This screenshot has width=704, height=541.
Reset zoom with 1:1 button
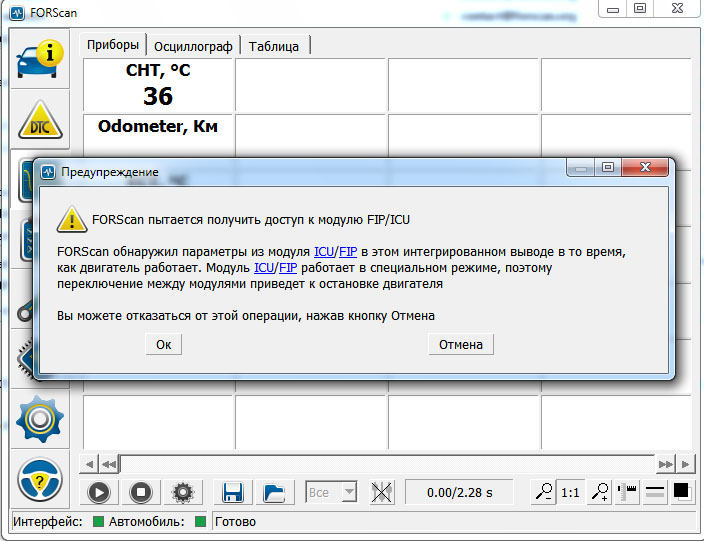coord(570,493)
